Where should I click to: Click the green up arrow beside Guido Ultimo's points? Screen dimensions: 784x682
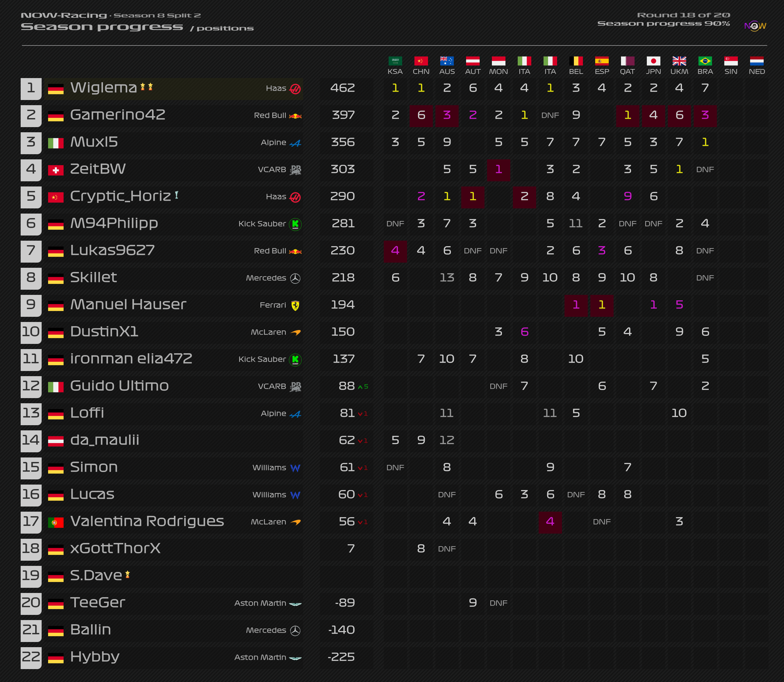click(x=360, y=387)
